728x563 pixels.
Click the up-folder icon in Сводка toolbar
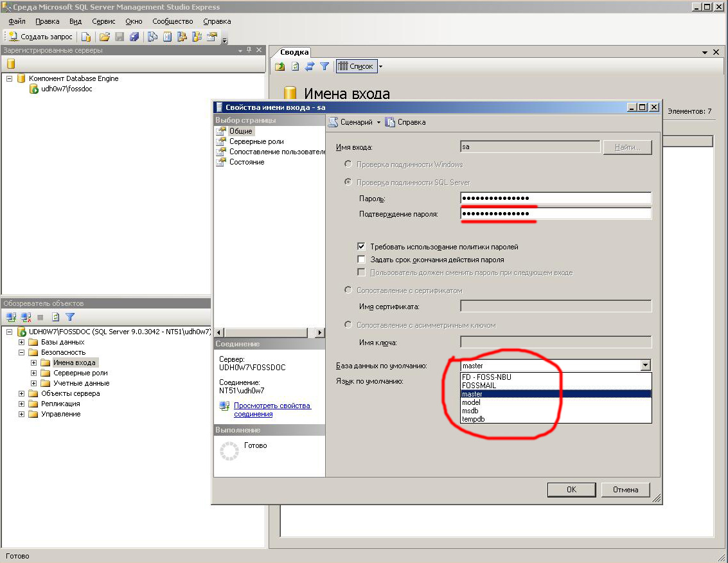point(280,66)
